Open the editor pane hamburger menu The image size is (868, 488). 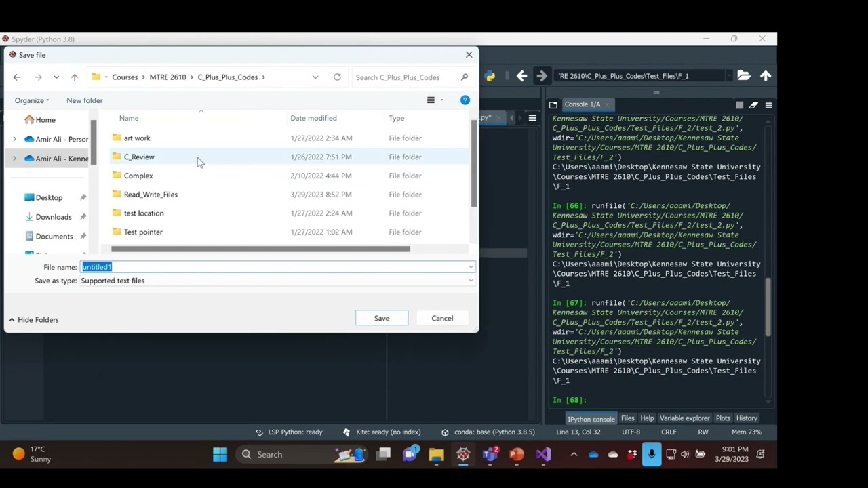click(532, 118)
